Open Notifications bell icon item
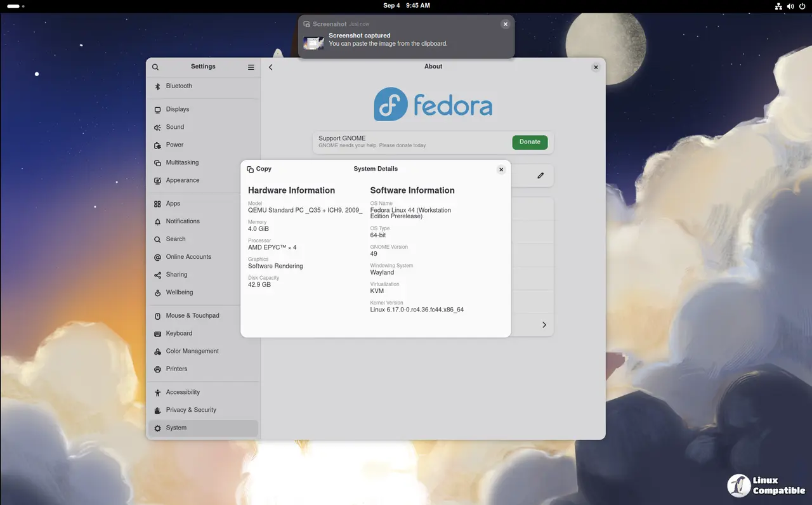This screenshot has width=812, height=505. tap(158, 221)
